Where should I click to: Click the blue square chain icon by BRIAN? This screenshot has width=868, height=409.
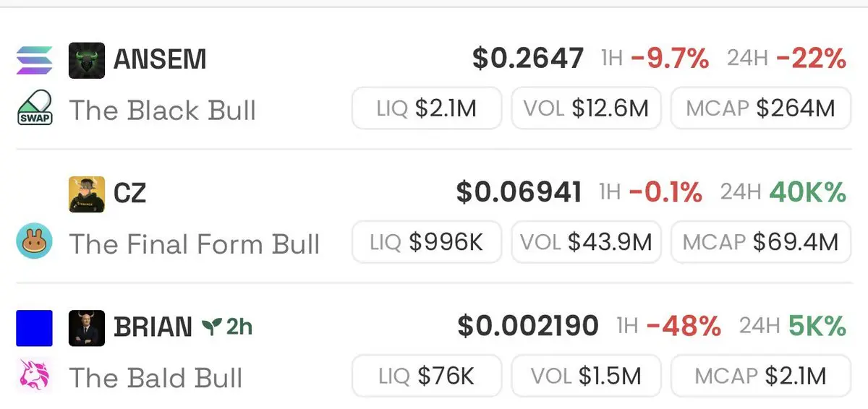click(34, 328)
